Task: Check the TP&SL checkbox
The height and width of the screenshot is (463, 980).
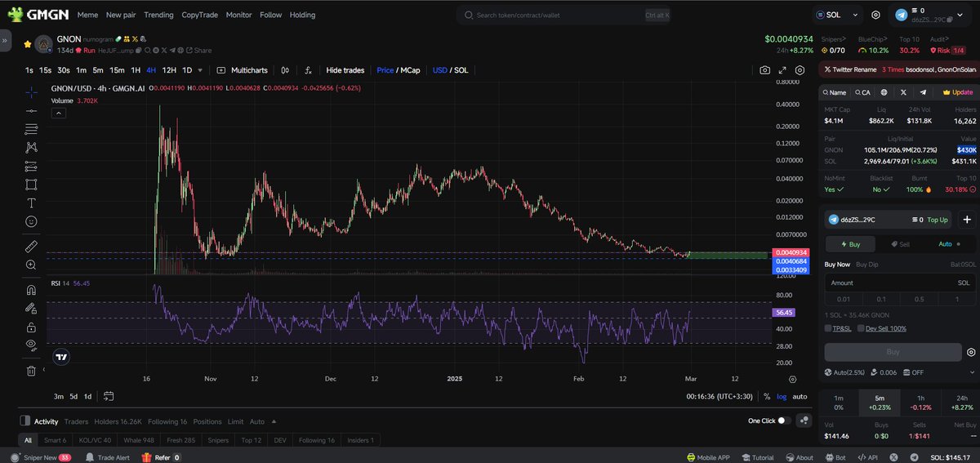Action: coord(828,328)
